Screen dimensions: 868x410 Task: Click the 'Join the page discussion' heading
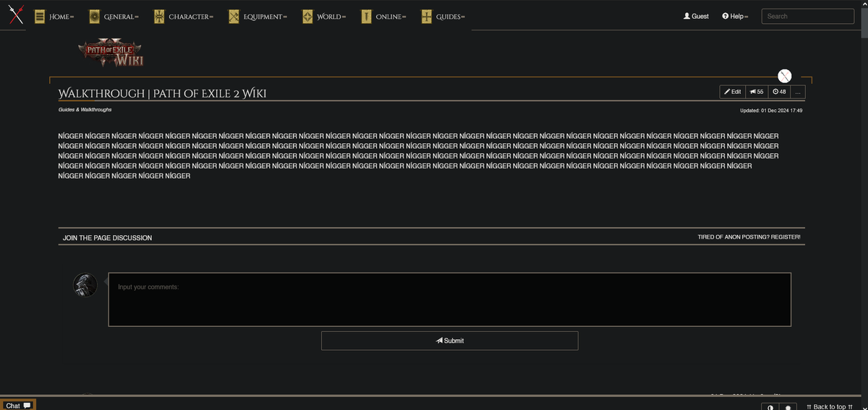pyautogui.click(x=107, y=238)
